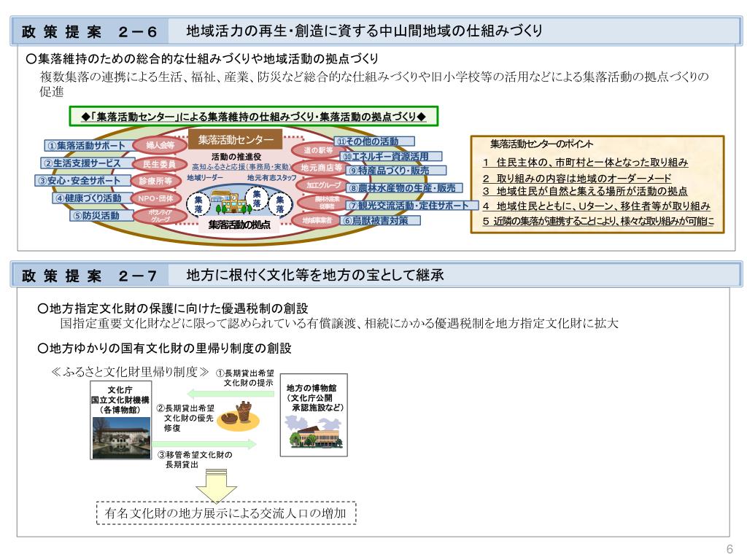Click the museum photo under 文化庁
The width and height of the screenshot is (747, 560).
tap(121, 436)
